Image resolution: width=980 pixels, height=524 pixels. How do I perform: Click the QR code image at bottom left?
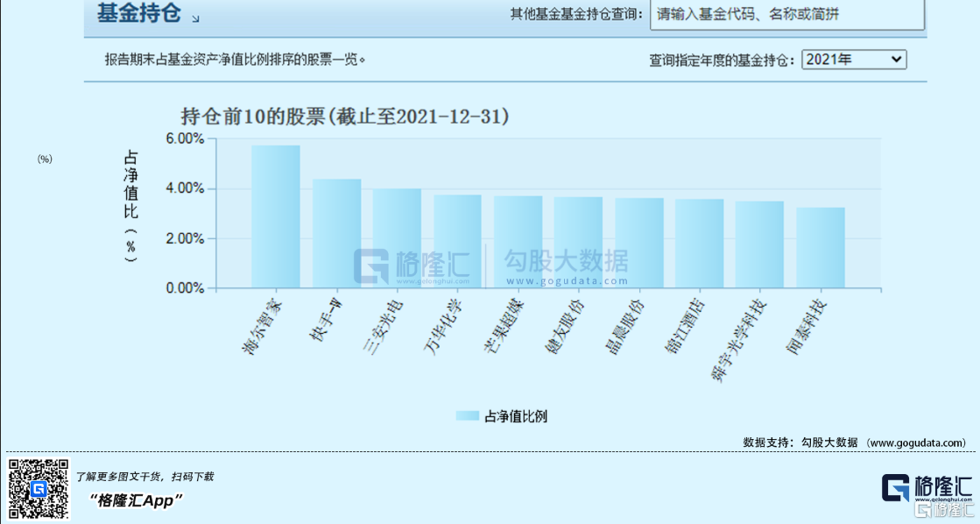pyautogui.click(x=39, y=488)
